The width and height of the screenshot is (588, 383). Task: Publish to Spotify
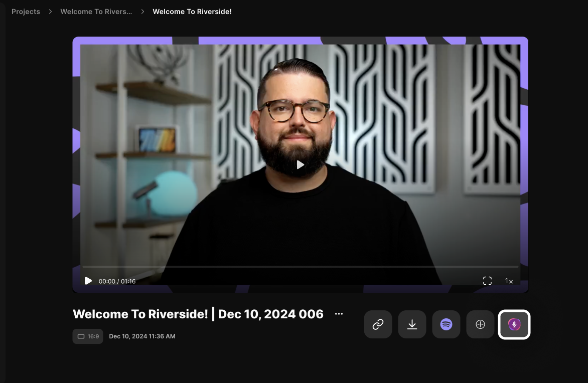[x=446, y=324]
